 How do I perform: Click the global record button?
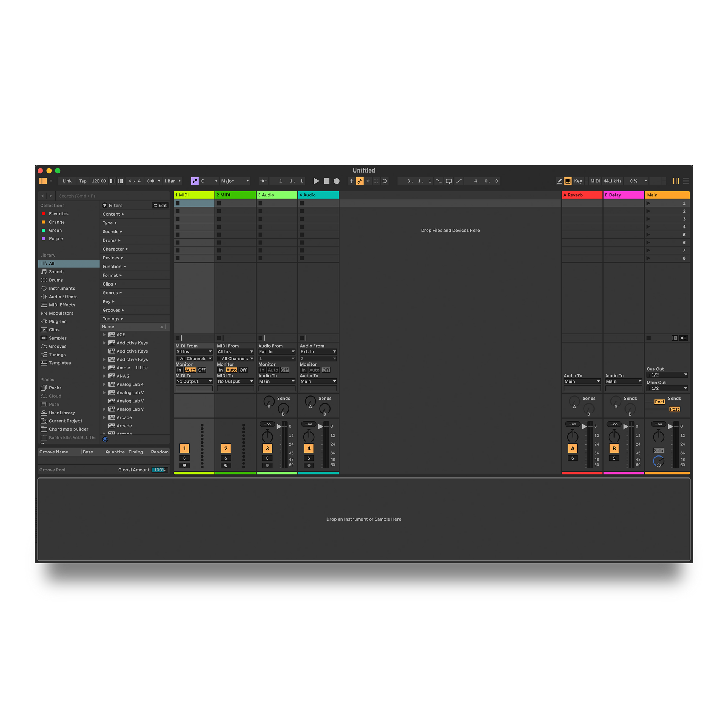pos(336,181)
